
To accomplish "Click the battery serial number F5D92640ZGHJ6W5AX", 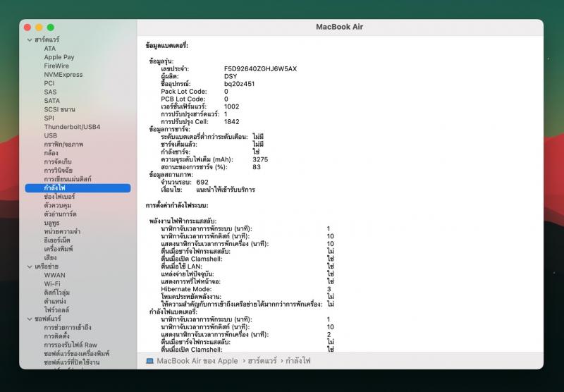I will (x=260, y=68).
